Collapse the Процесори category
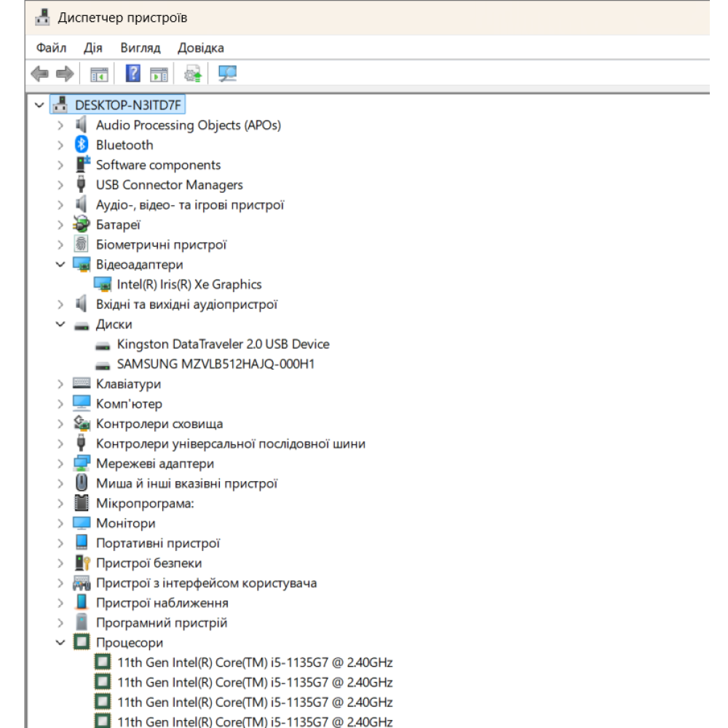The image size is (728, 728). (x=60, y=643)
